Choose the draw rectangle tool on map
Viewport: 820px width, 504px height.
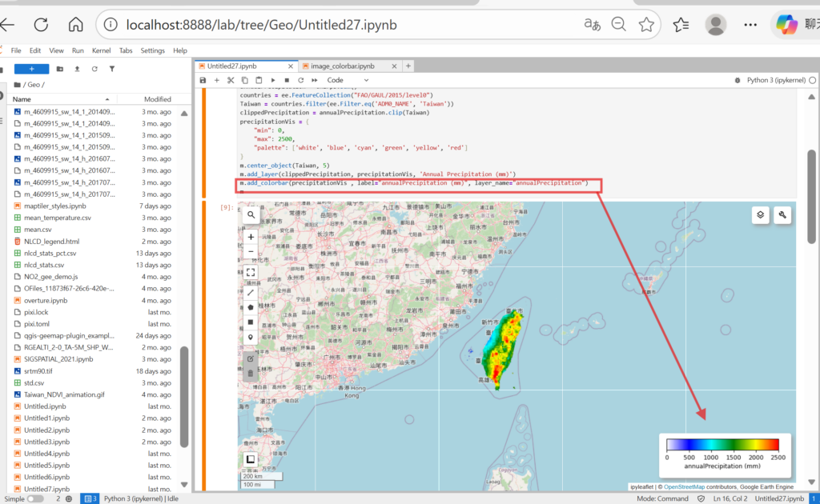tap(251, 322)
